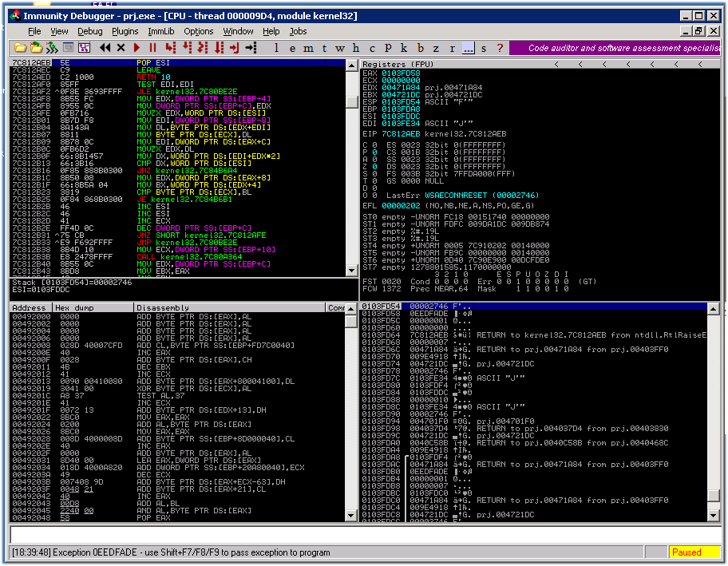Select the EIP register value 7C812AEB

[402, 134]
